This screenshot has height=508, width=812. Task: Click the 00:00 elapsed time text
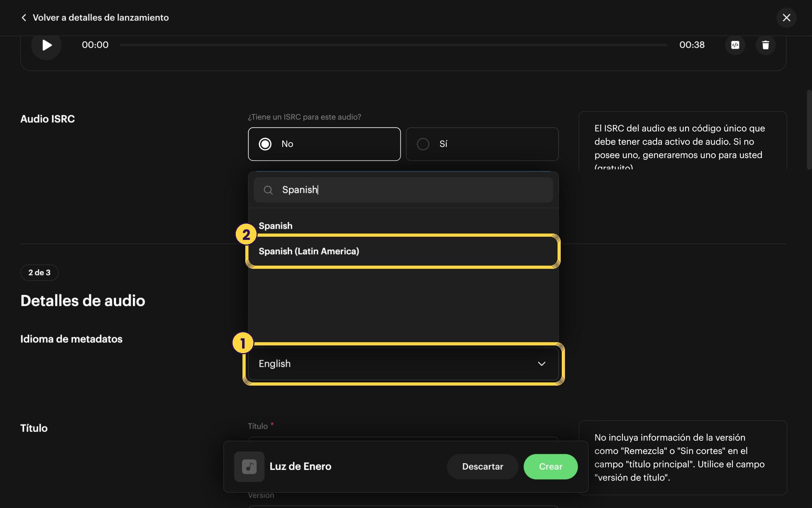(x=95, y=45)
